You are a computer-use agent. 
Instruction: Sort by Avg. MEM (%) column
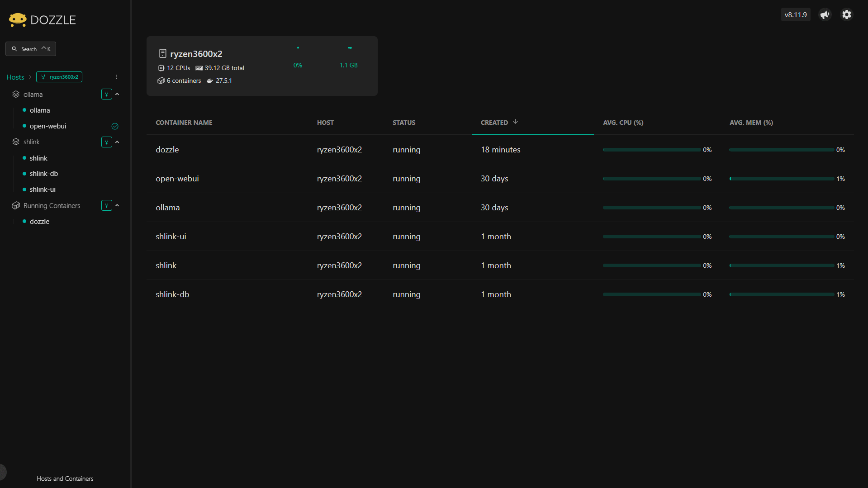[751, 123]
